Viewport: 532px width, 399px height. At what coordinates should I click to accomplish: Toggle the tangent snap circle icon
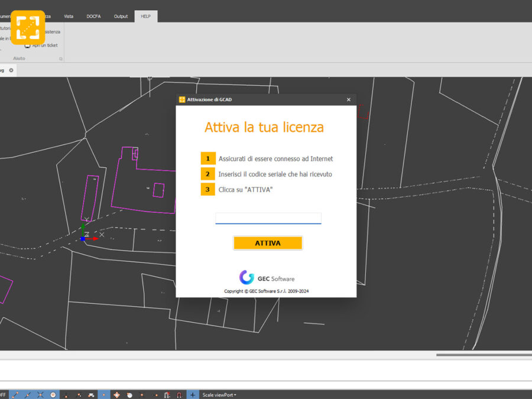click(129, 395)
